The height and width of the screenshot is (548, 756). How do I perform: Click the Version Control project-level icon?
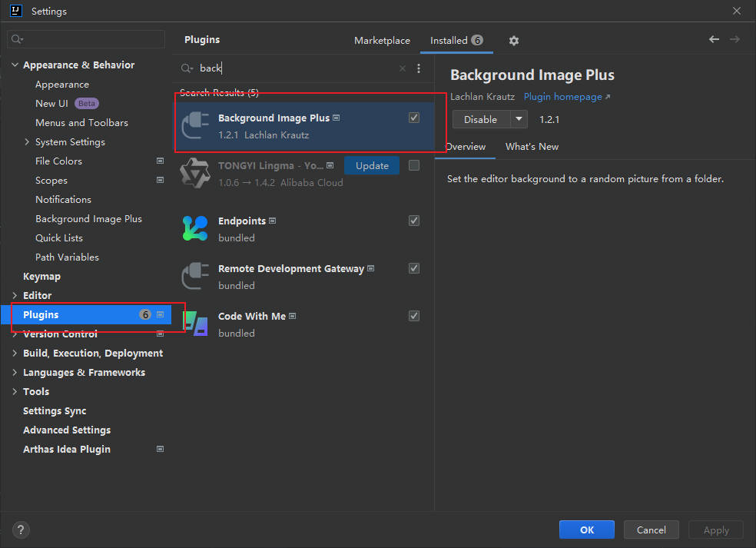160,334
